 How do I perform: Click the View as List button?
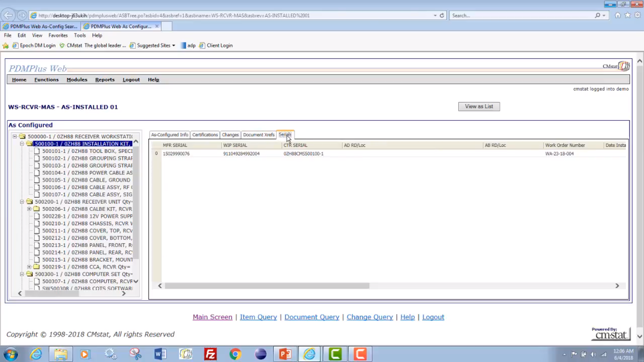pos(479,106)
